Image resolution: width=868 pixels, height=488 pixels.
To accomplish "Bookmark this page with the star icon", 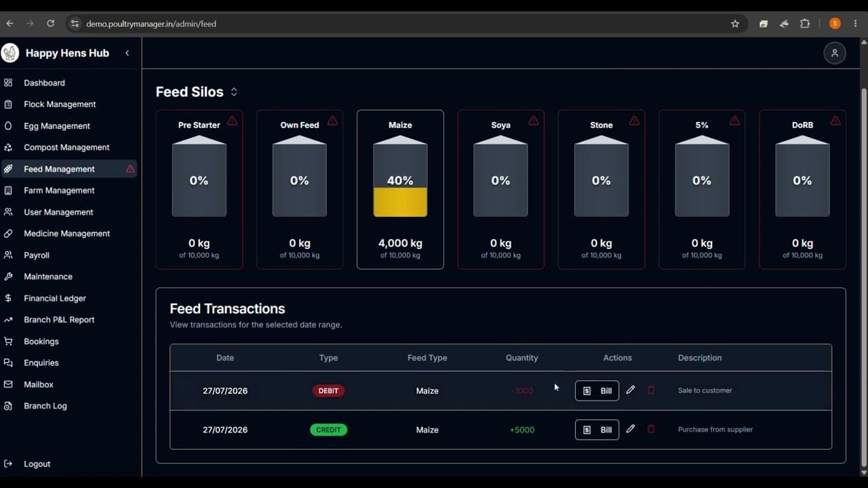I will pyautogui.click(x=735, y=24).
